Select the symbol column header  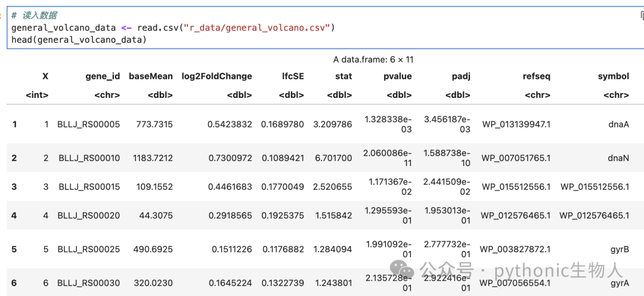click(x=614, y=76)
